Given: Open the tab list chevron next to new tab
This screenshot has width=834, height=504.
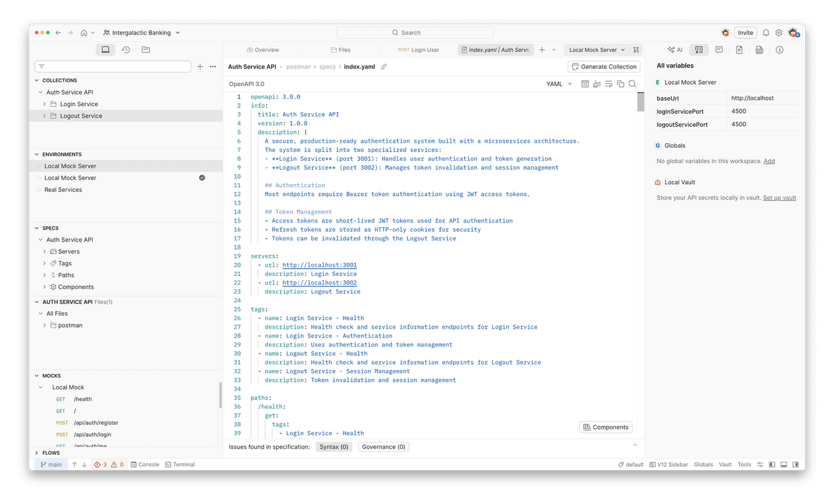Looking at the screenshot, I should pos(554,50).
